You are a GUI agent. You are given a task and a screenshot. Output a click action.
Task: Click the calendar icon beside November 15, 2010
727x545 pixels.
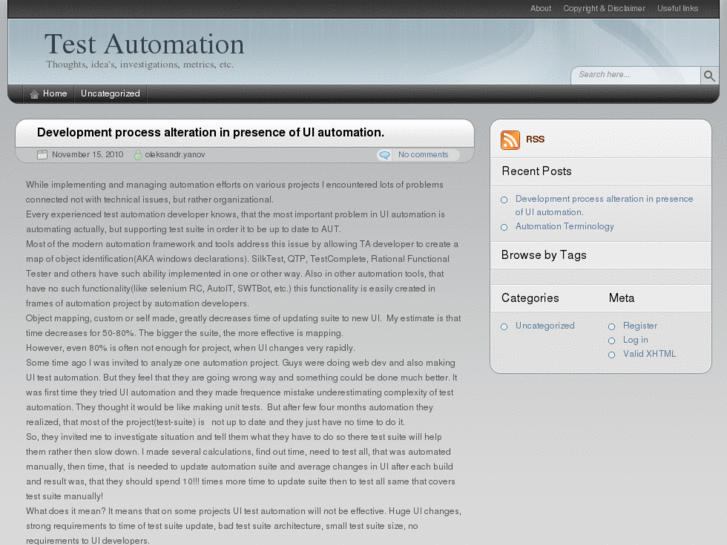[x=42, y=155]
